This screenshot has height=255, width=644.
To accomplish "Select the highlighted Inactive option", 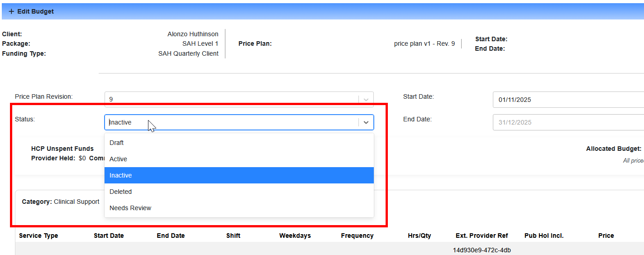I will coord(121,175).
